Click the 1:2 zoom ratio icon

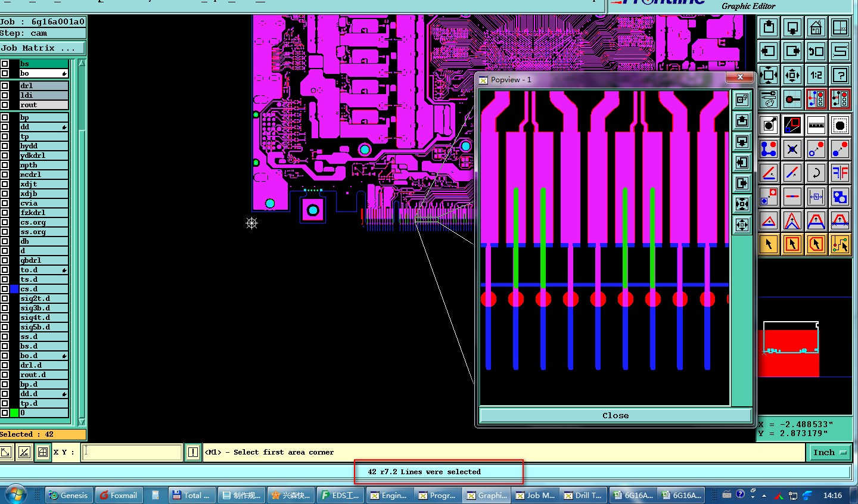(816, 75)
